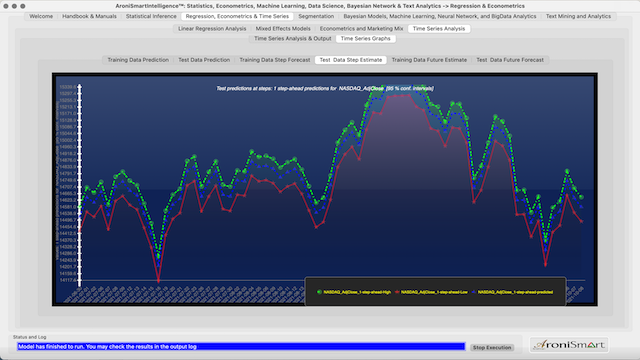Open Linear Regression Analysis sub-tab
This screenshot has width=640, height=360.
point(212,29)
